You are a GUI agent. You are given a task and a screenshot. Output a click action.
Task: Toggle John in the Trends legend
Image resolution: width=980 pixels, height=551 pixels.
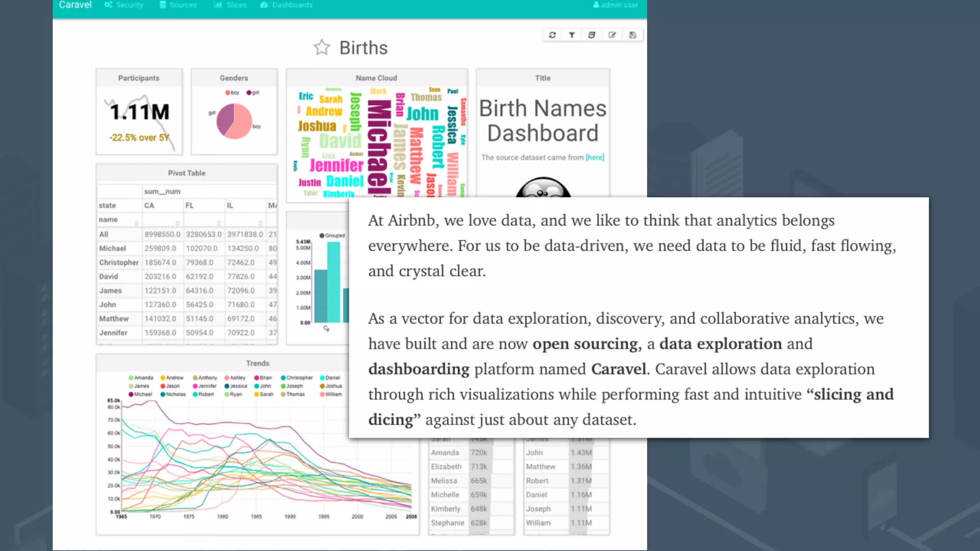click(263, 386)
